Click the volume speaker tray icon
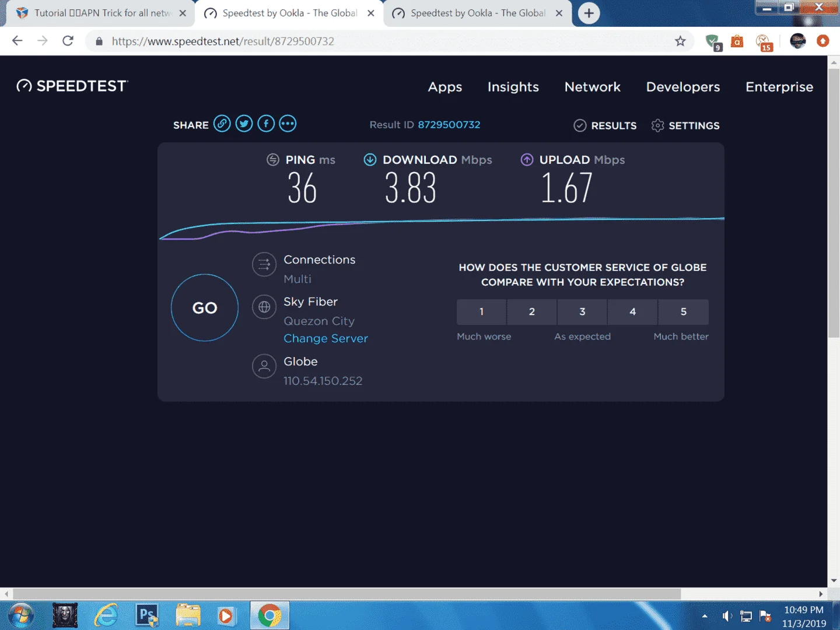The height and width of the screenshot is (630, 840). click(727, 616)
